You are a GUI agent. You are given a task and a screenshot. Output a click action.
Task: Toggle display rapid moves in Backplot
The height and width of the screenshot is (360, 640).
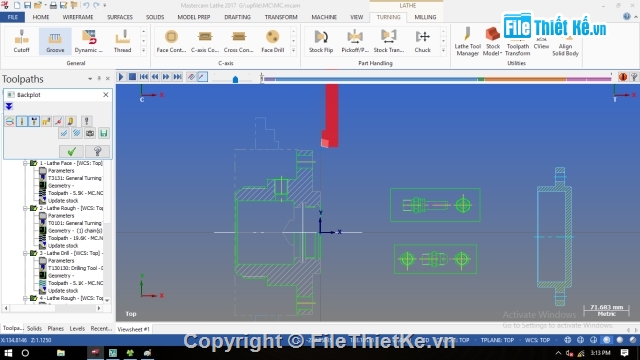tap(46, 121)
